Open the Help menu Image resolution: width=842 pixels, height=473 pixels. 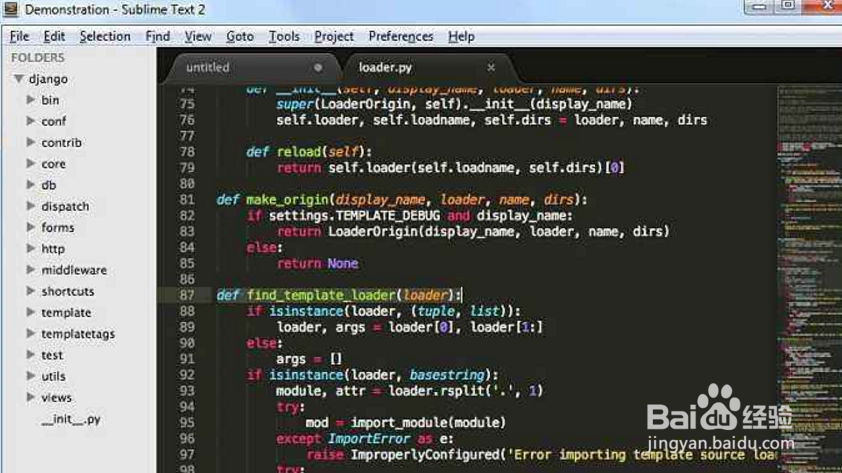[461, 37]
